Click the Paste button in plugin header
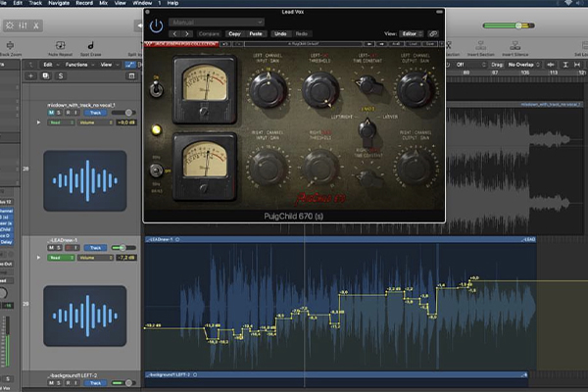Image resolution: width=588 pixels, height=392 pixels. click(x=256, y=33)
